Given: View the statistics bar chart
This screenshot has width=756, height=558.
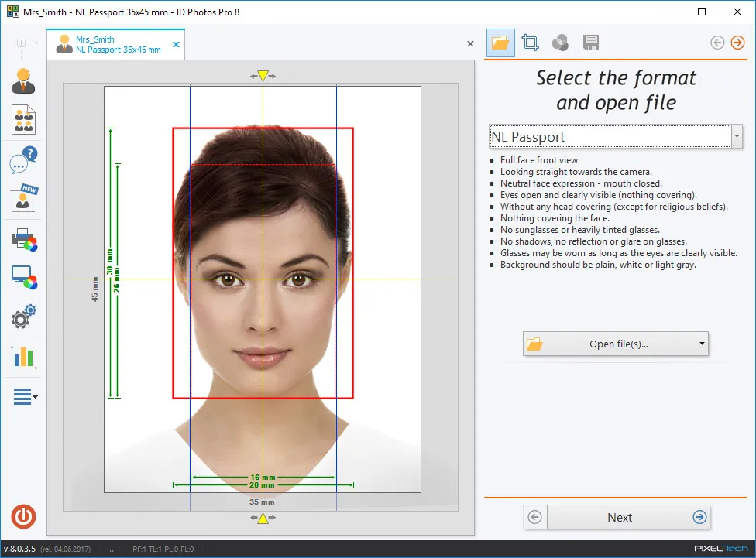Looking at the screenshot, I should pyautogui.click(x=22, y=357).
